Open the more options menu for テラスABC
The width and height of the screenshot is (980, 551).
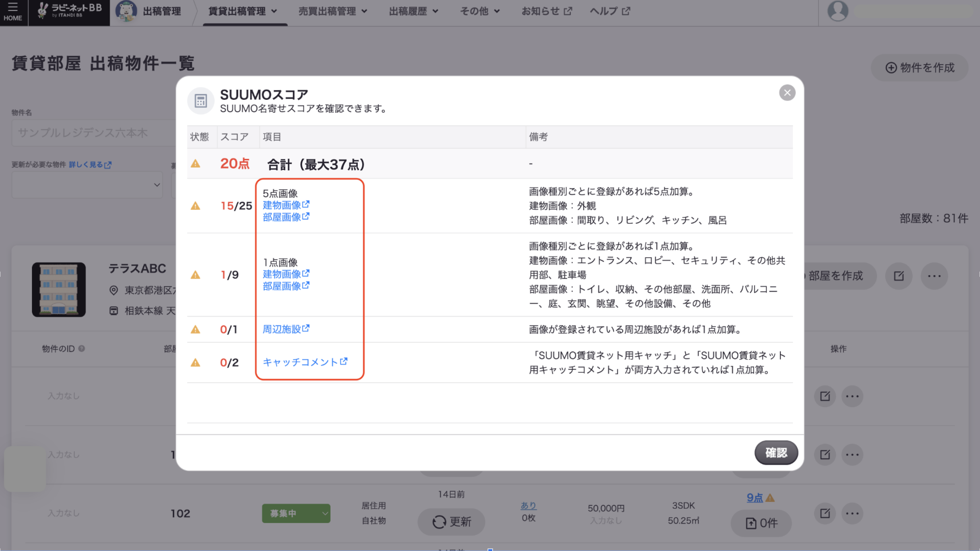click(934, 276)
